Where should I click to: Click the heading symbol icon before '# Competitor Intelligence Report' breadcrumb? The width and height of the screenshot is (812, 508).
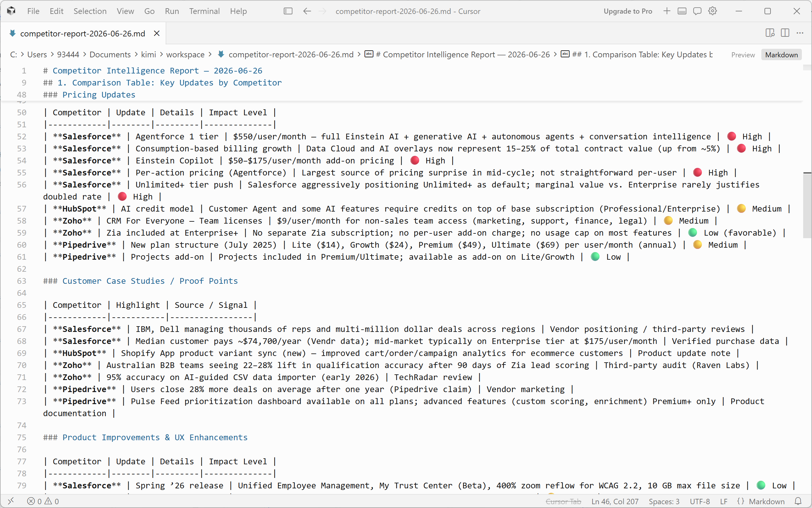pos(369,54)
